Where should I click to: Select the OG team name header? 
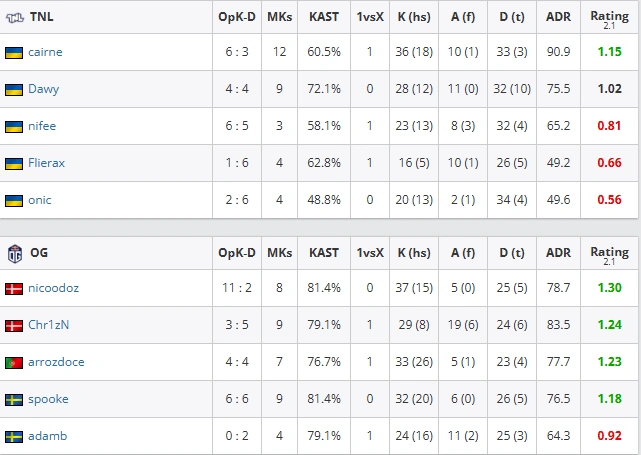pyautogui.click(x=39, y=253)
